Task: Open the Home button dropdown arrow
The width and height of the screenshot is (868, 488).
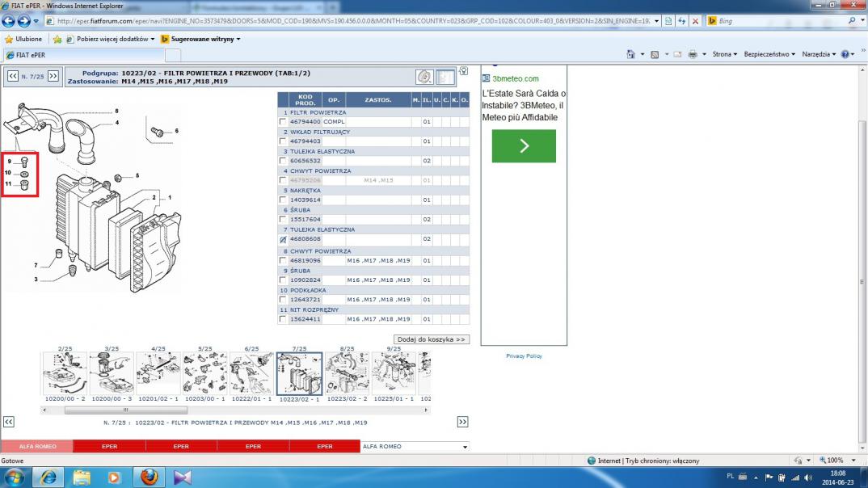Action: coord(643,54)
